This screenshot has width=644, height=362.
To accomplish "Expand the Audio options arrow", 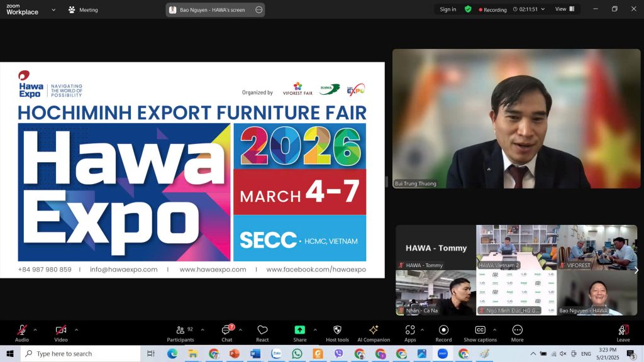I will click(x=35, y=329).
